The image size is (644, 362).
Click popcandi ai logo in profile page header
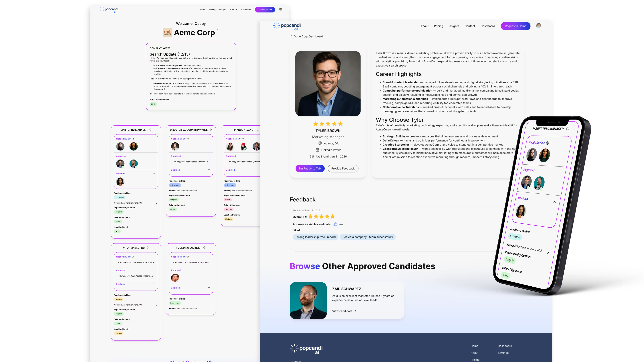pyautogui.click(x=287, y=26)
